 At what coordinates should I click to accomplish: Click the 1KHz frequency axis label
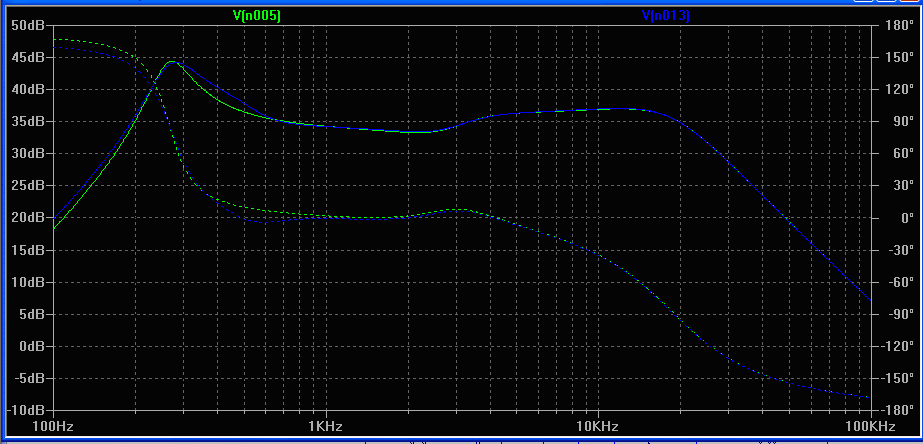pyautogui.click(x=326, y=426)
